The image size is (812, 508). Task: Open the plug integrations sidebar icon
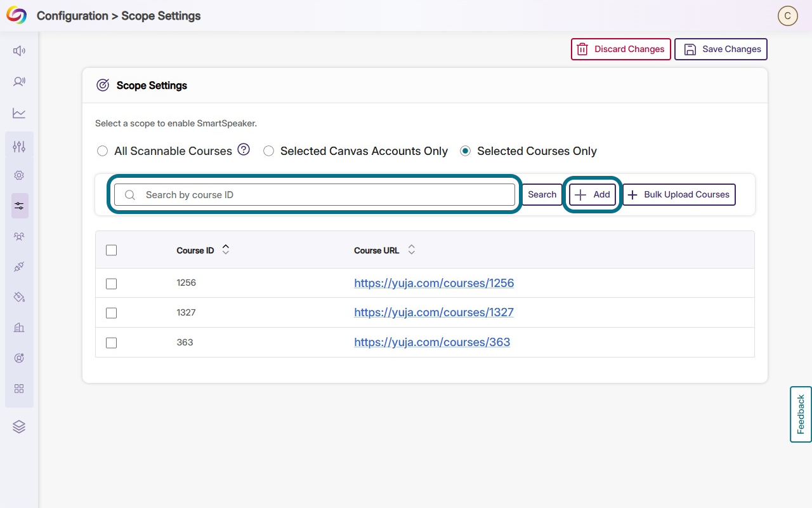pos(19,267)
